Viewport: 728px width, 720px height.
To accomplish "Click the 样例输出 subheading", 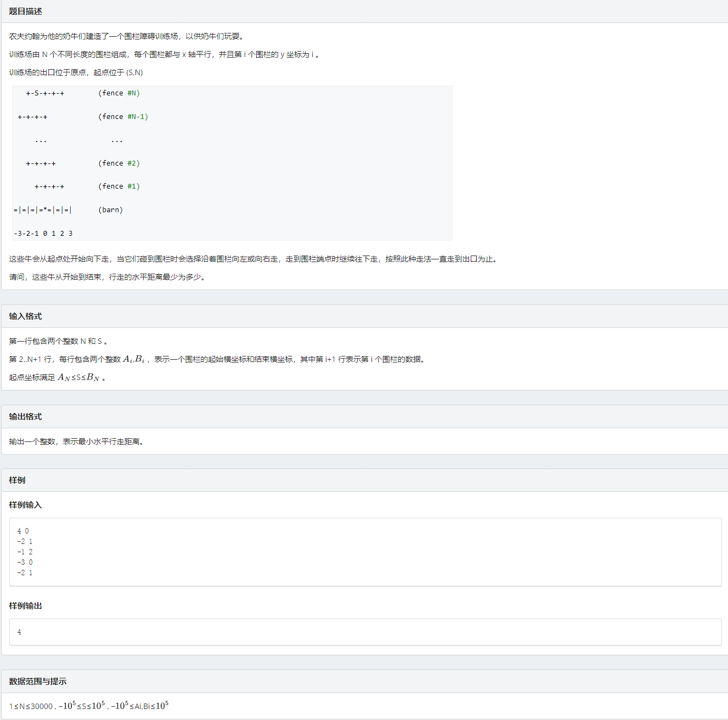I will pos(25,606).
